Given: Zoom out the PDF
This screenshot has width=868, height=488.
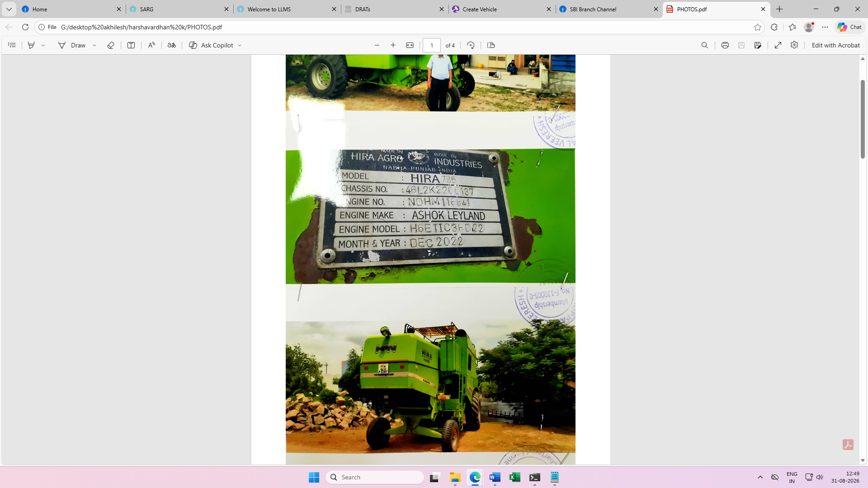Looking at the screenshot, I should tap(377, 45).
